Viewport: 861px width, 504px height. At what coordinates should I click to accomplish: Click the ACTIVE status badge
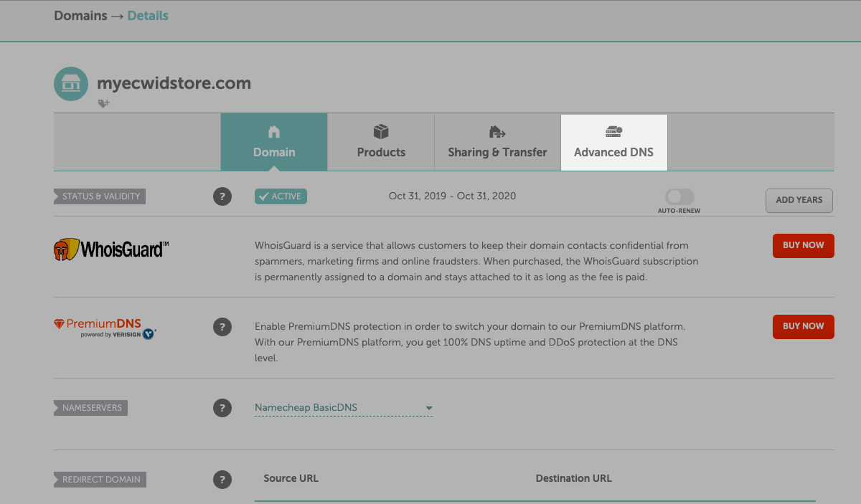[281, 196]
